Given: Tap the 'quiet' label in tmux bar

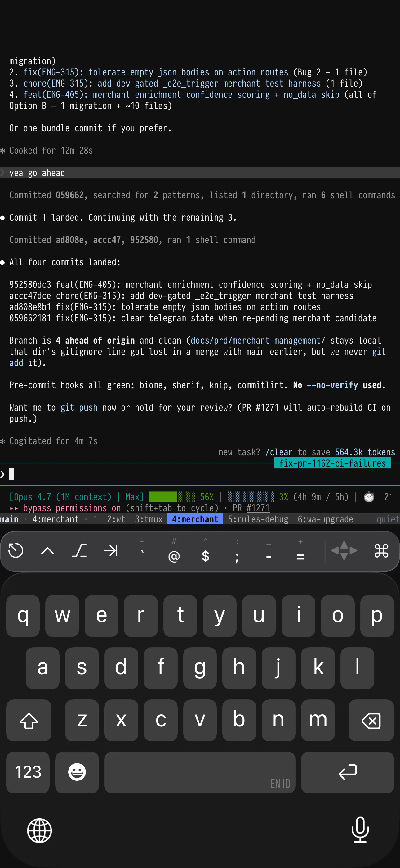Looking at the screenshot, I should [x=388, y=519].
